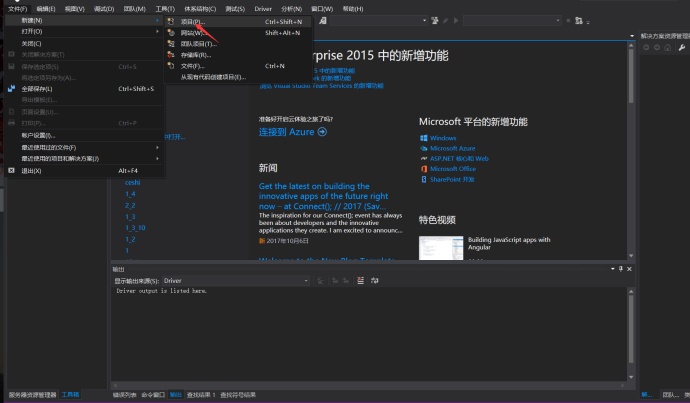The height and width of the screenshot is (403, 690).
Task: Close the Output panel
Action: coord(629,269)
